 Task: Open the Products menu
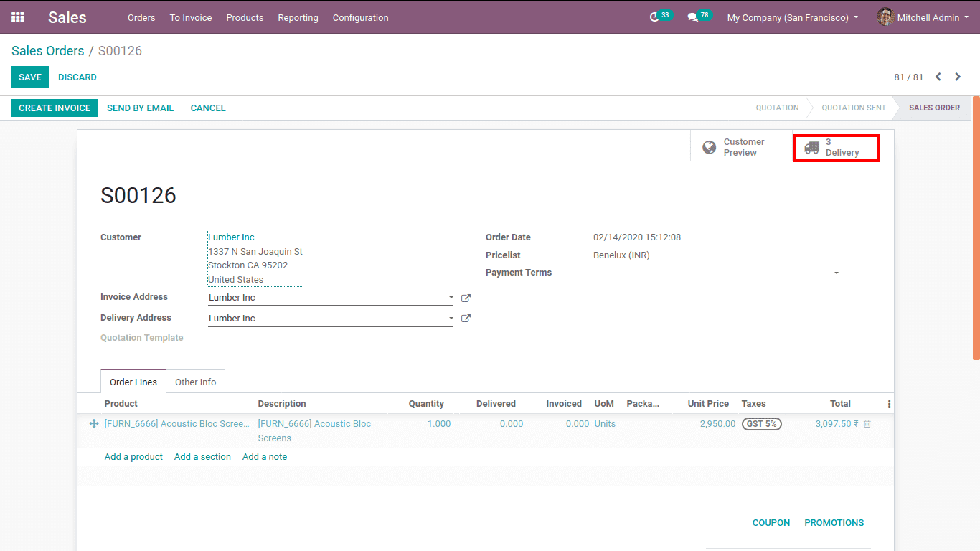coord(245,17)
